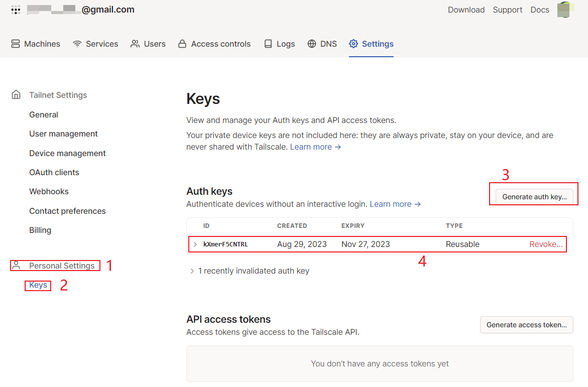Open the Settings tab
The height and width of the screenshot is (387, 588).
[x=372, y=44]
